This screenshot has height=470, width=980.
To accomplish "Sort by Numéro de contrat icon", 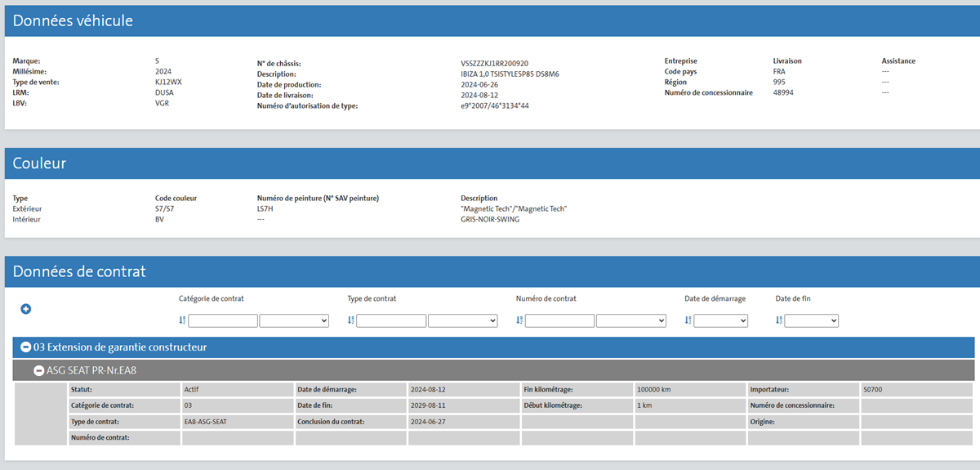I will [x=520, y=320].
